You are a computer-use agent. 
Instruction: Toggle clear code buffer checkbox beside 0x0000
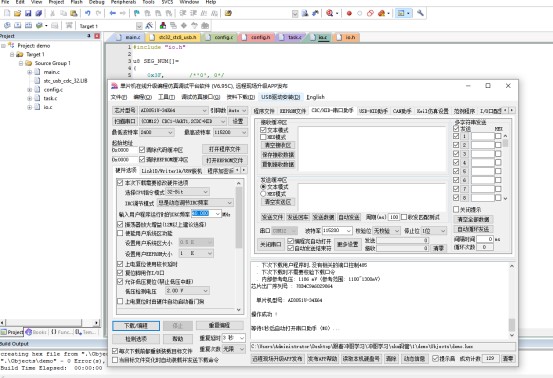142,150
